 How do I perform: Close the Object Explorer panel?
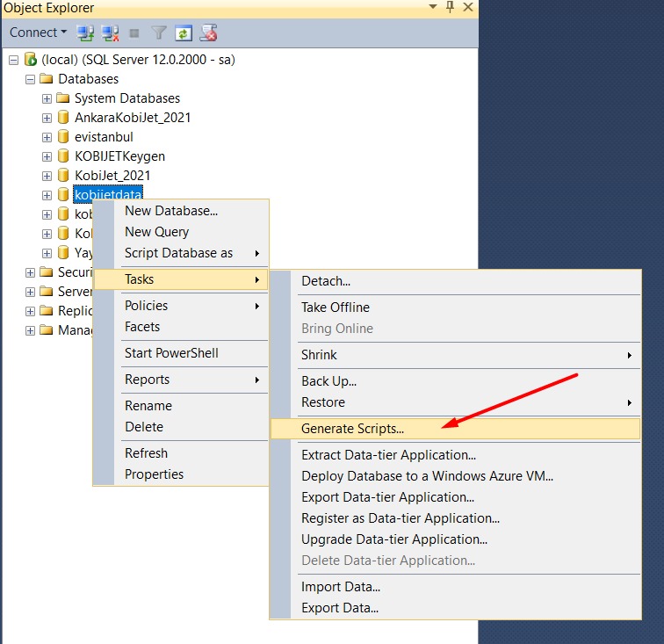[x=467, y=7]
